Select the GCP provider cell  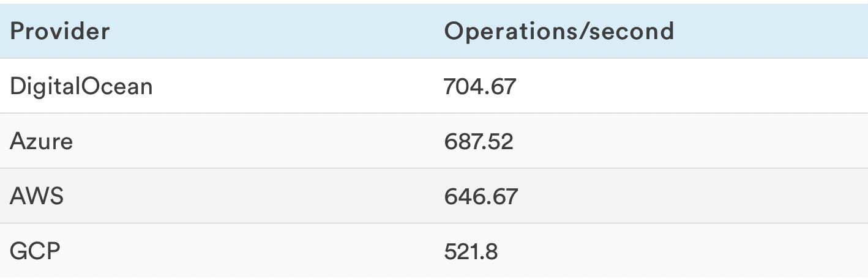pos(35,251)
